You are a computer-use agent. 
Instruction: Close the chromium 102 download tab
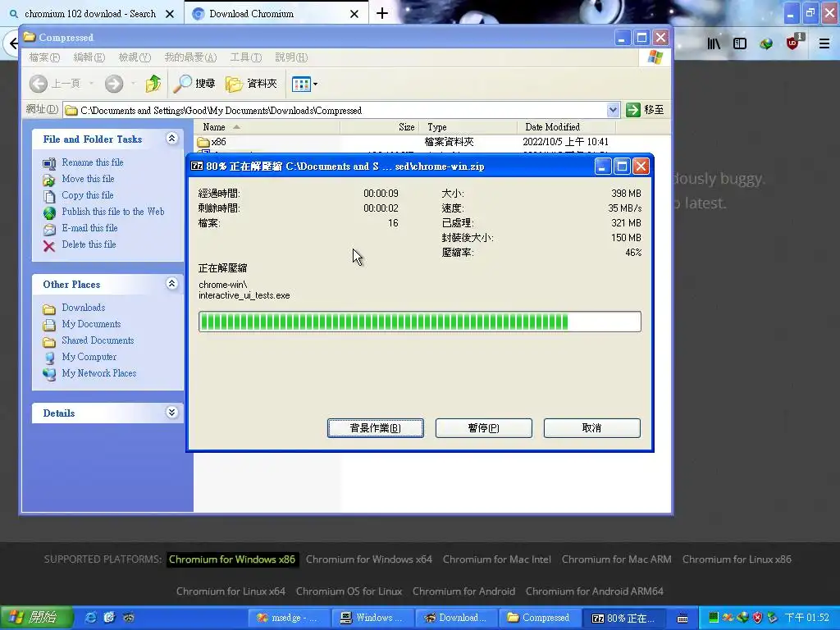[x=170, y=14]
